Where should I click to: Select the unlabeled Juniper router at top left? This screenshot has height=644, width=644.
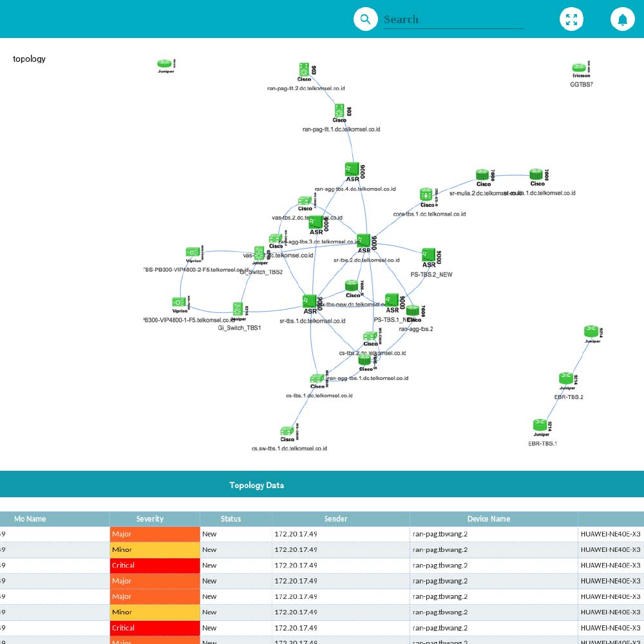tap(165, 64)
